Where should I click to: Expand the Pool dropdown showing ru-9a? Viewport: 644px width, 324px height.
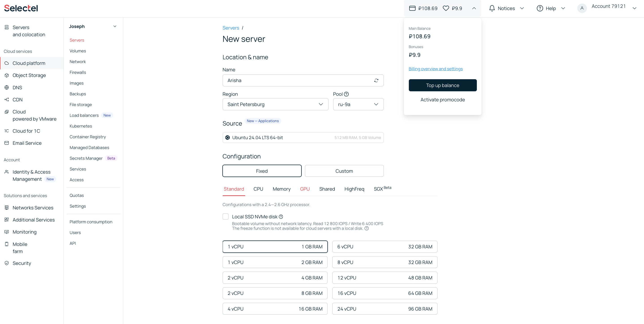point(358,104)
